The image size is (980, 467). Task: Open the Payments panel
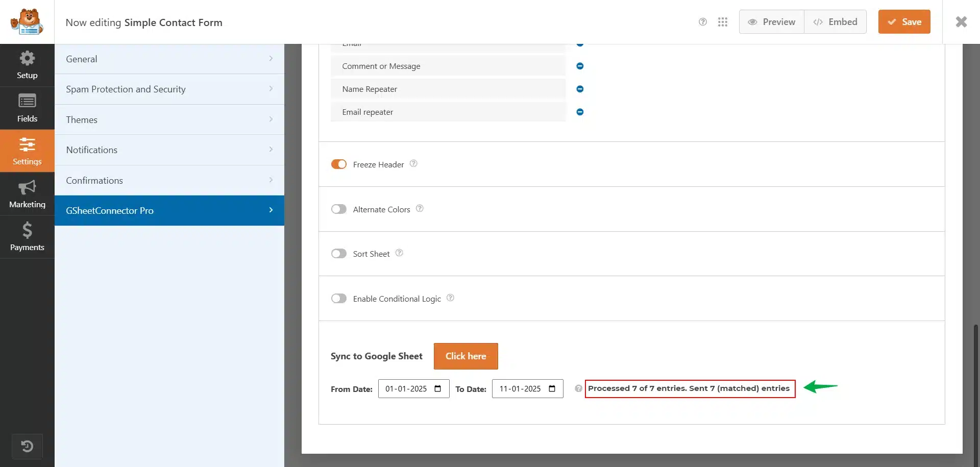27,237
